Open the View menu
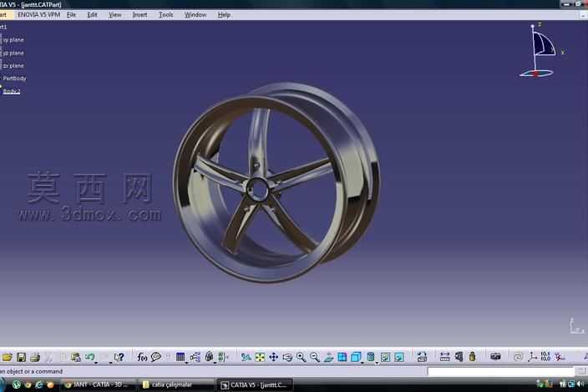 [x=114, y=15]
